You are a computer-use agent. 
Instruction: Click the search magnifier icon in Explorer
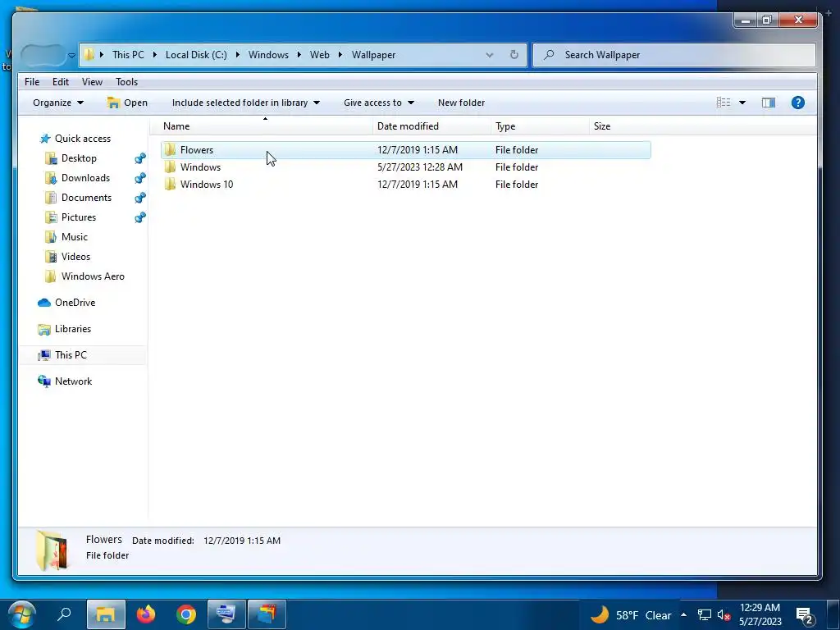549,55
